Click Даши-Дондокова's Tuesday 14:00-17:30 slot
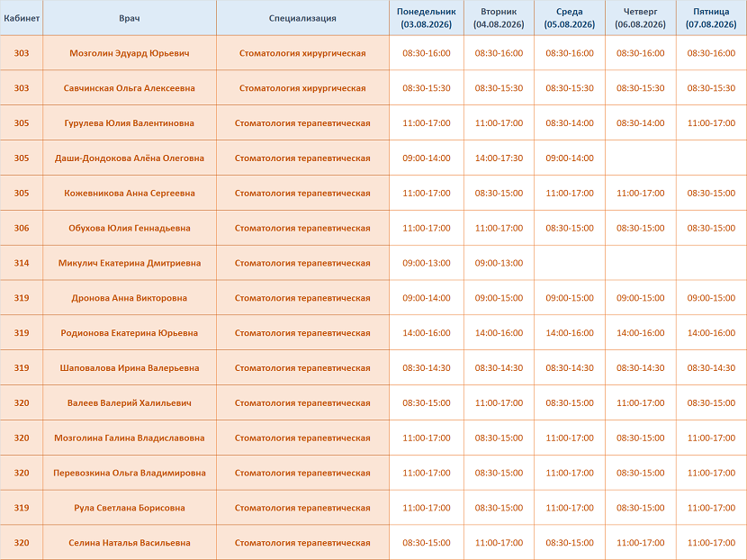Viewport: 747px width, 560px height. coord(499,158)
